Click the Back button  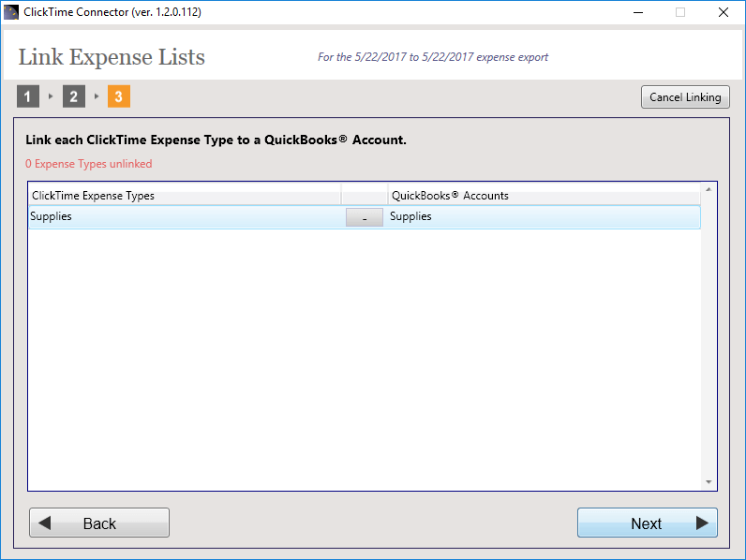tap(99, 523)
